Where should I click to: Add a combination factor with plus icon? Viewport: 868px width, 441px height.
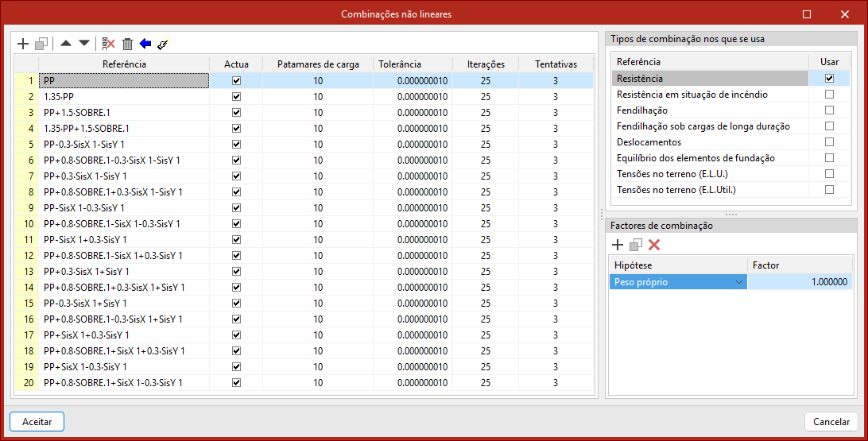tap(618, 245)
